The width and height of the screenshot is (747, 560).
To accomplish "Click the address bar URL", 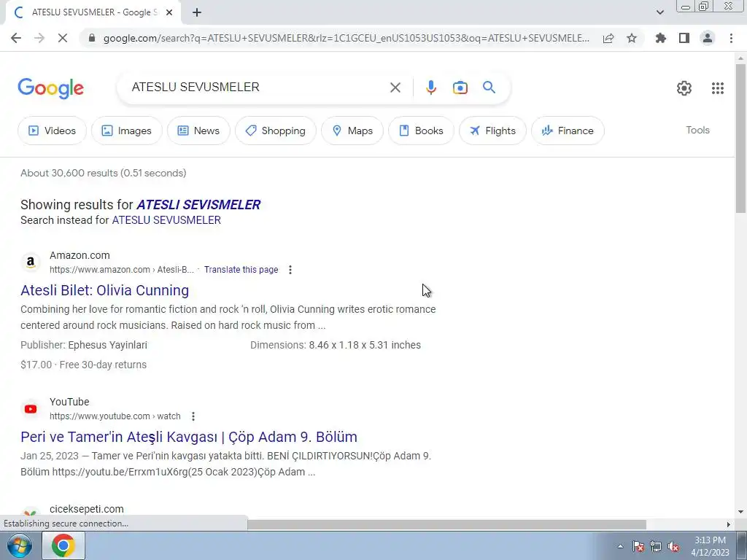I will point(347,38).
